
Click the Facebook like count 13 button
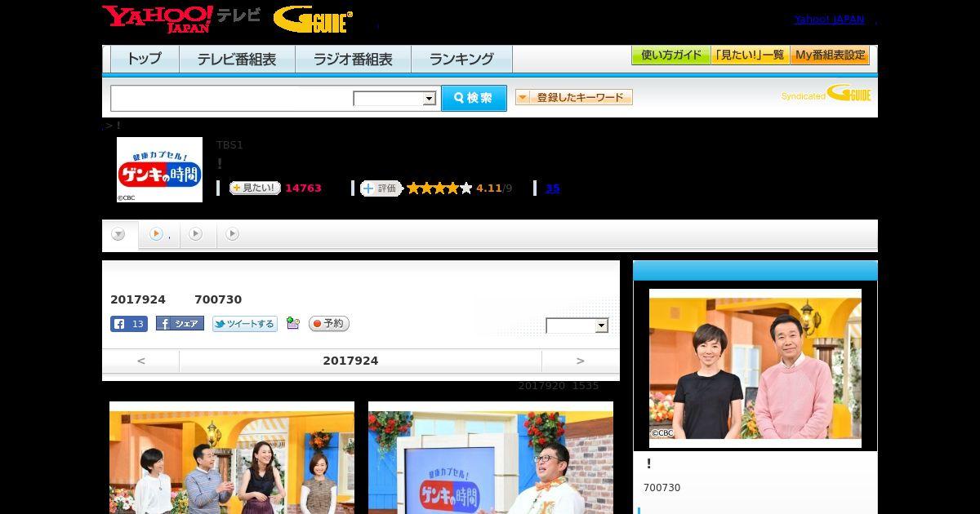point(129,324)
